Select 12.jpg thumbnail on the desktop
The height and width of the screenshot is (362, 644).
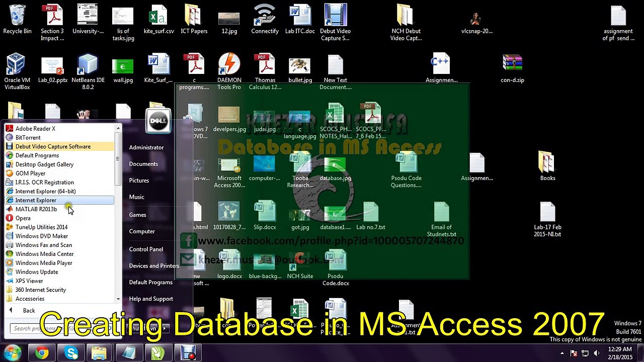tap(229, 20)
